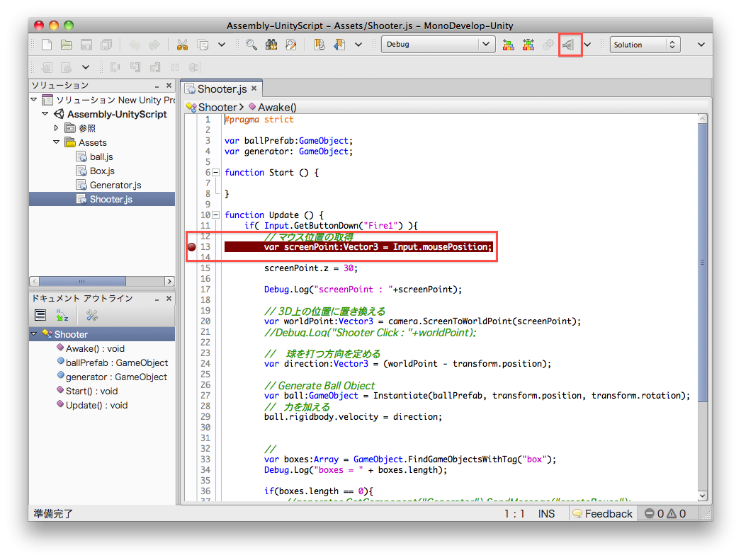This screenshot has width=741, height=560.
Task: Click the Find magnifier icon
Action: pos(251,45)
